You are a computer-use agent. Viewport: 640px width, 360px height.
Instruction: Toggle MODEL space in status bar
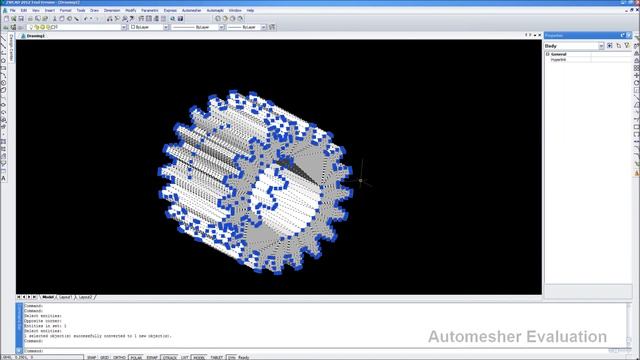click(199, 358)
